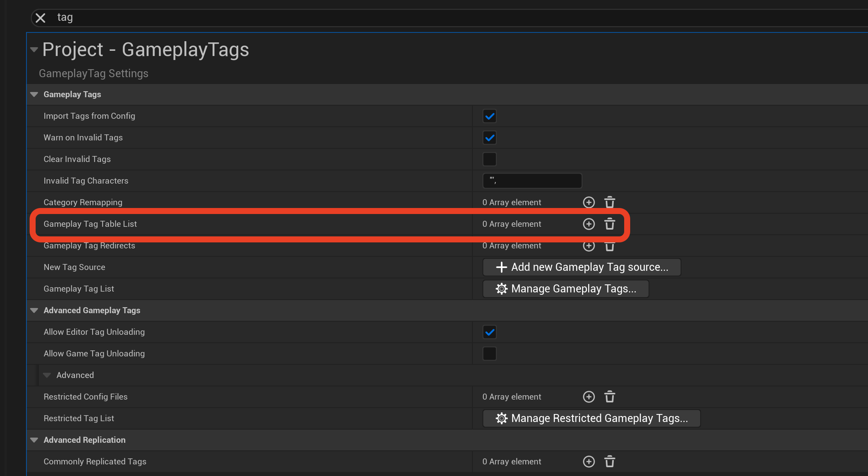This screenshot has width=868, height=476.
Task: Empty Restricted Config Files array via trash
Action: pos(610,397)
